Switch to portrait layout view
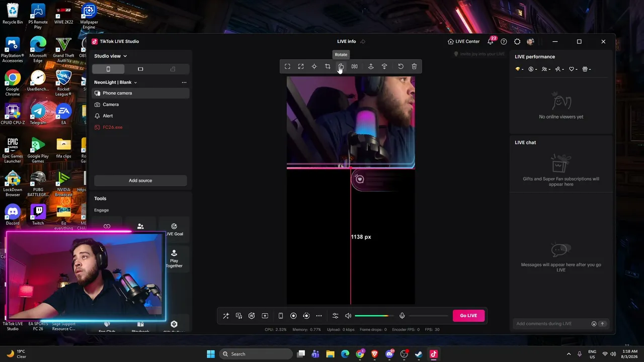Screen dimensions: 644x362 click(x=108, y=69)
